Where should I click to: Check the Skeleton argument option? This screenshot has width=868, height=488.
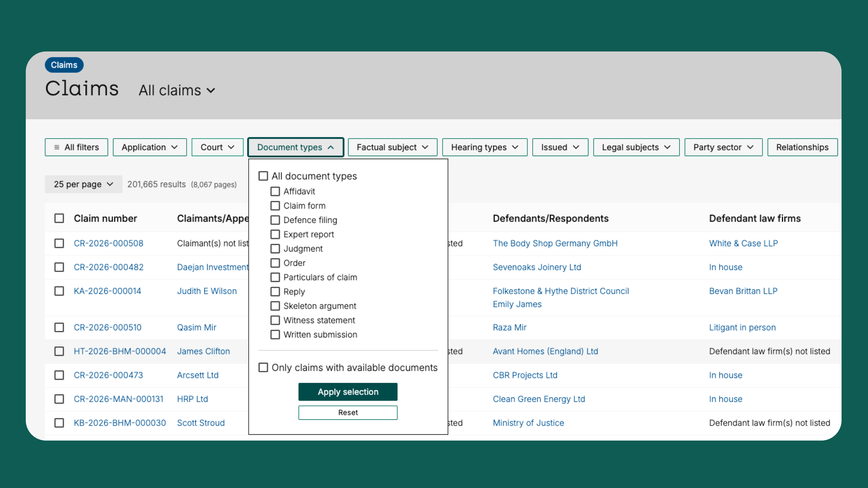click(x=275, y=306)
